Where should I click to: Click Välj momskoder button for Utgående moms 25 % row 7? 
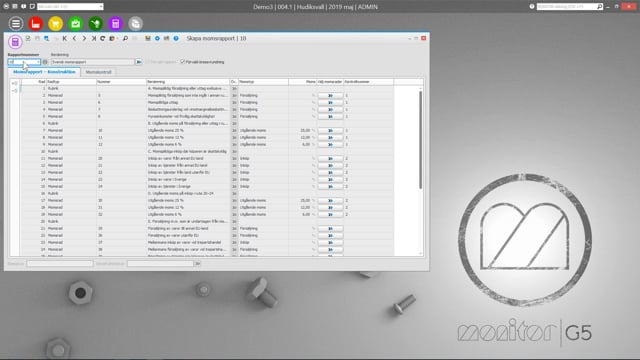(330, 131)
